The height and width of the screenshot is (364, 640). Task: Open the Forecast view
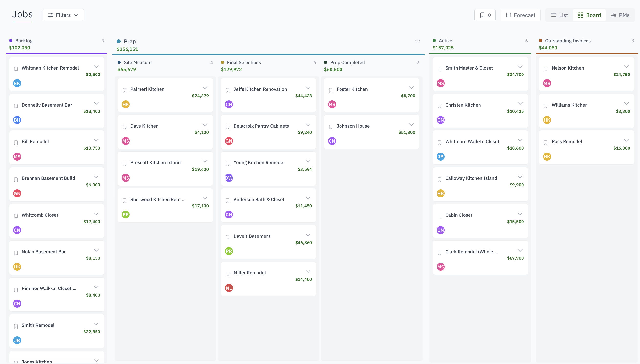click(x=521, y=15)
